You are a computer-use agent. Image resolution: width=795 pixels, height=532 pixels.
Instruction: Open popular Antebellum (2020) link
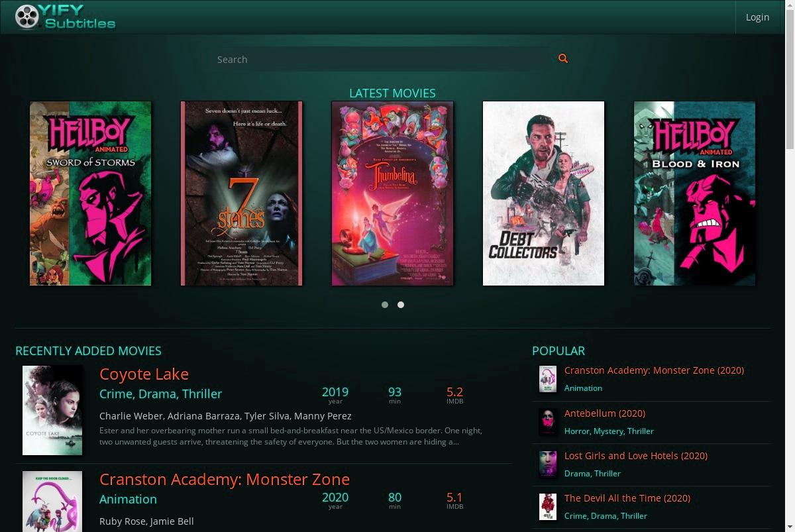coord(604,413)
